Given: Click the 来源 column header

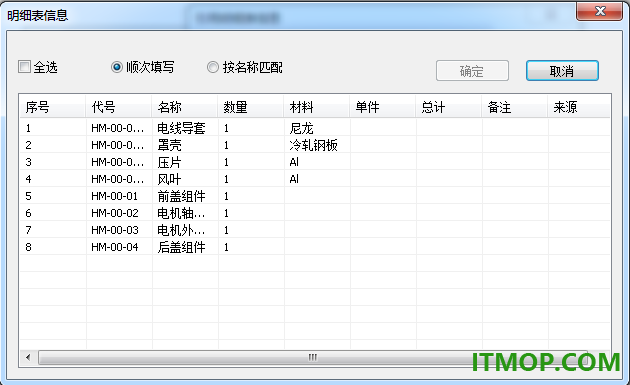Looking at the screenshot, I should tap(579, 107).
